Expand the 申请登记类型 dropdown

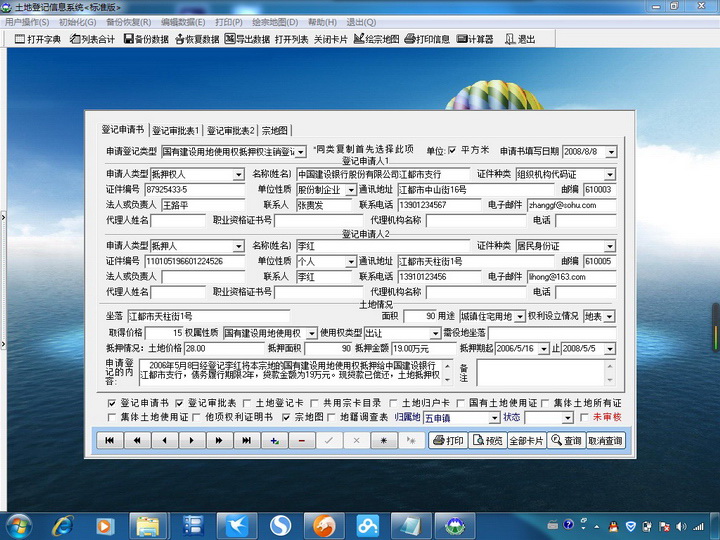(x=300, y=152)
